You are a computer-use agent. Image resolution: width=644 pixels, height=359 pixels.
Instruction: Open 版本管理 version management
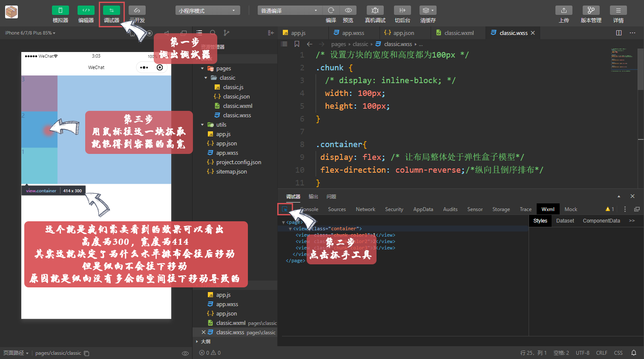pos(591,10)
